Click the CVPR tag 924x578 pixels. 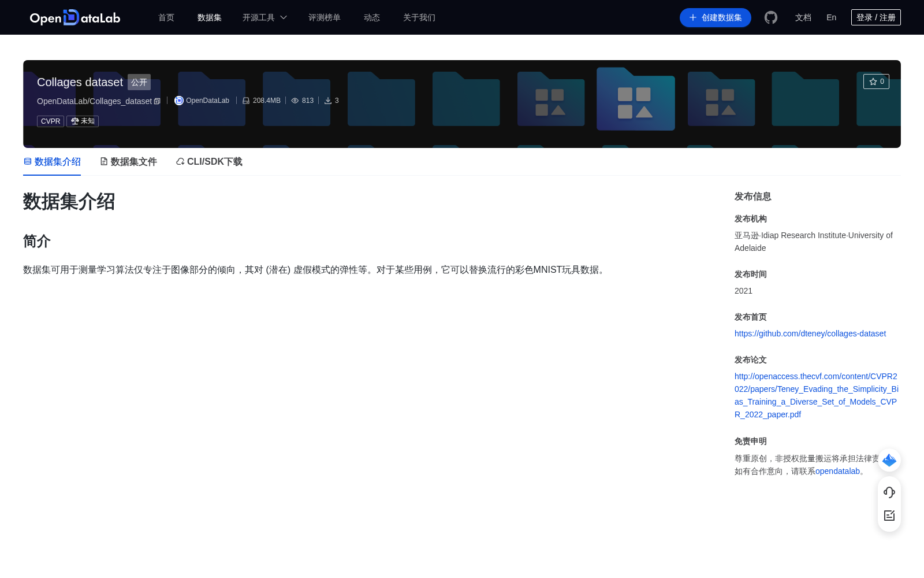pos(50,121)
